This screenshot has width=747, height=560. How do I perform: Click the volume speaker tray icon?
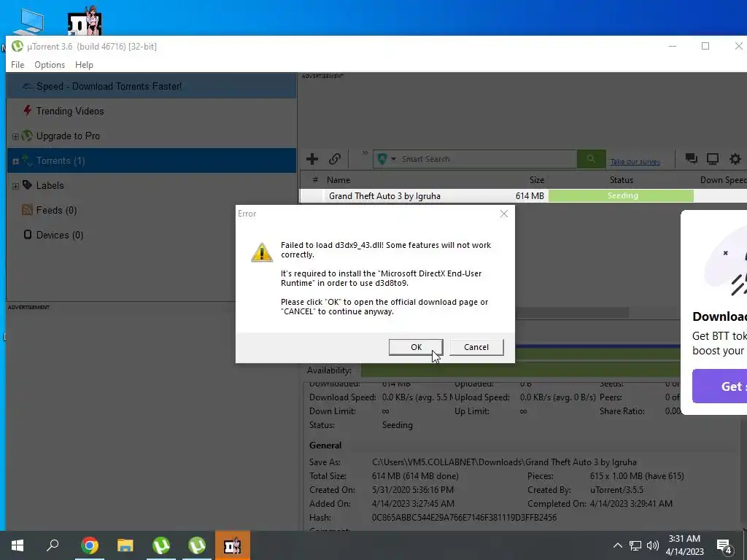[x=653, y=545]
